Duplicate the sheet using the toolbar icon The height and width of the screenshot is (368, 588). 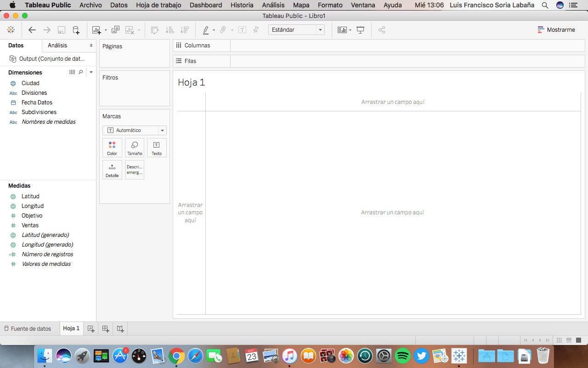point(116,30)
